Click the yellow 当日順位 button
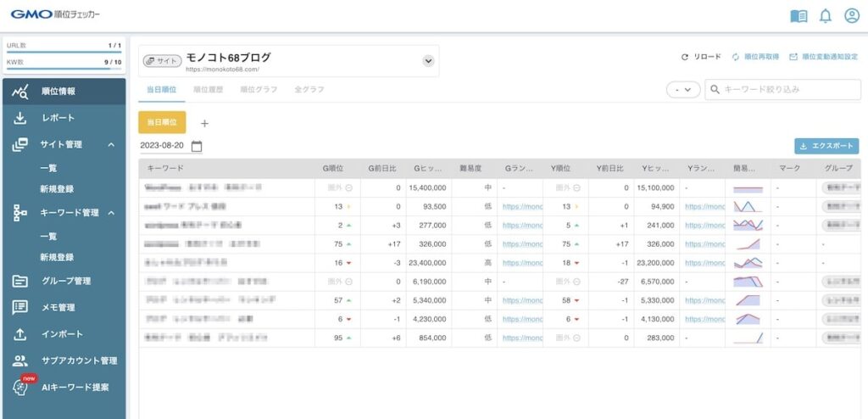The width and height of the screenshot is (868, 419). click(162, 122)
